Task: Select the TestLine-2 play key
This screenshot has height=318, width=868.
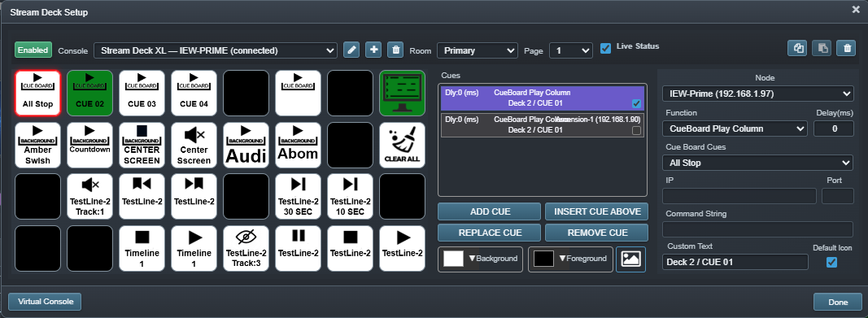Action: coord(402,248)
